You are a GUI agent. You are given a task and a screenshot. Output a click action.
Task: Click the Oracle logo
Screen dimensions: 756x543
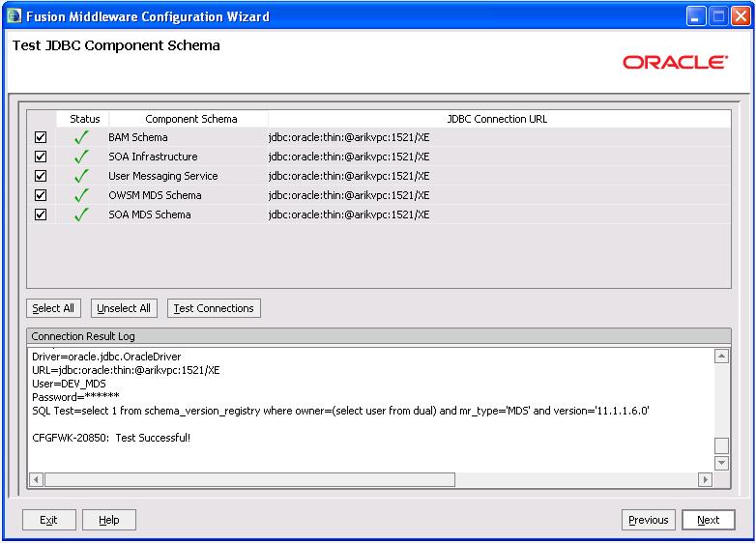click(x=675, y=63)
